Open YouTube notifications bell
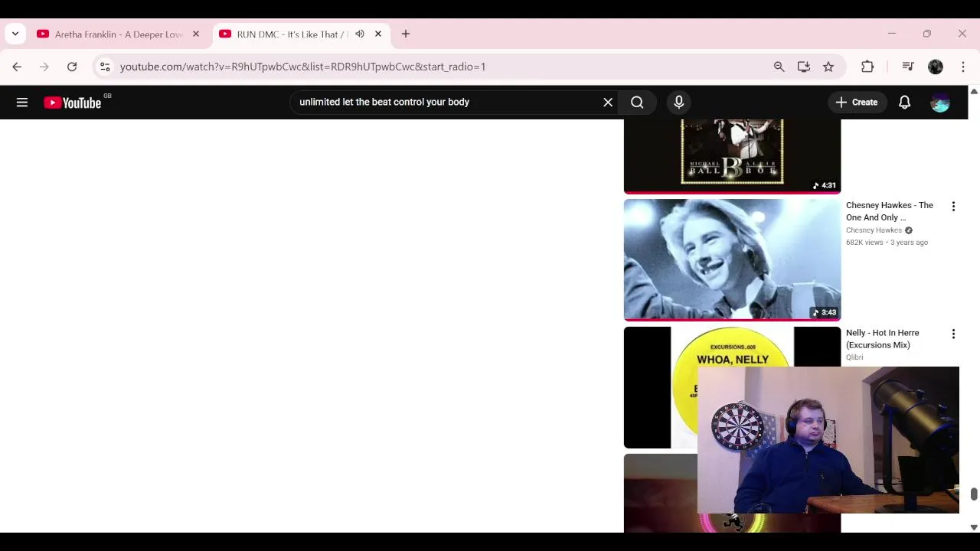980x551 pixels. [x=904, y=103]
